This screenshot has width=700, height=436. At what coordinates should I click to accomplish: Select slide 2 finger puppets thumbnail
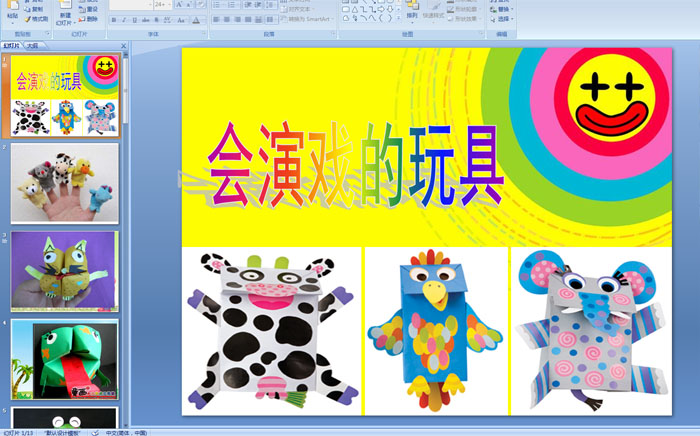[65, 183]
